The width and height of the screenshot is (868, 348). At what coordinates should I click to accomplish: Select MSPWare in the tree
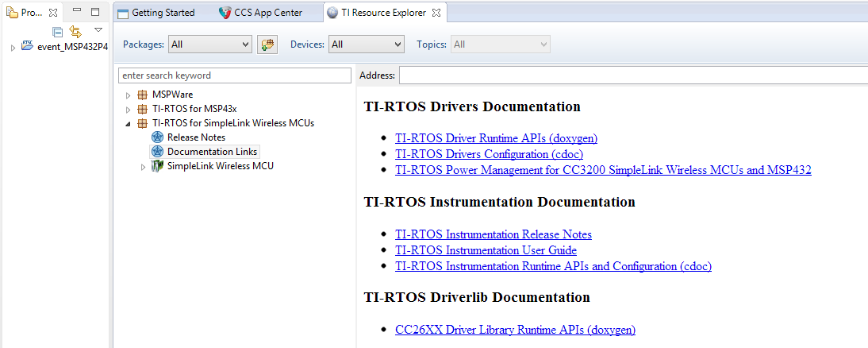pos(173,95)
